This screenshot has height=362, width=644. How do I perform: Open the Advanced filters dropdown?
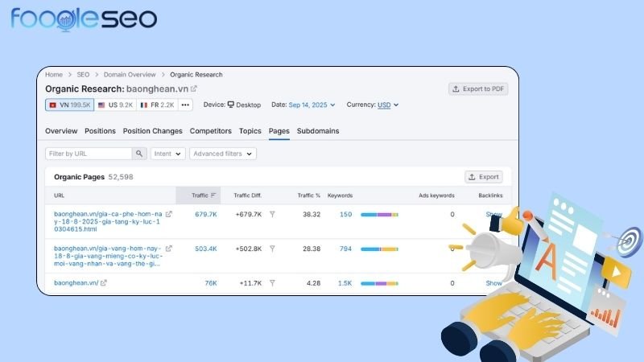point(223,154)
